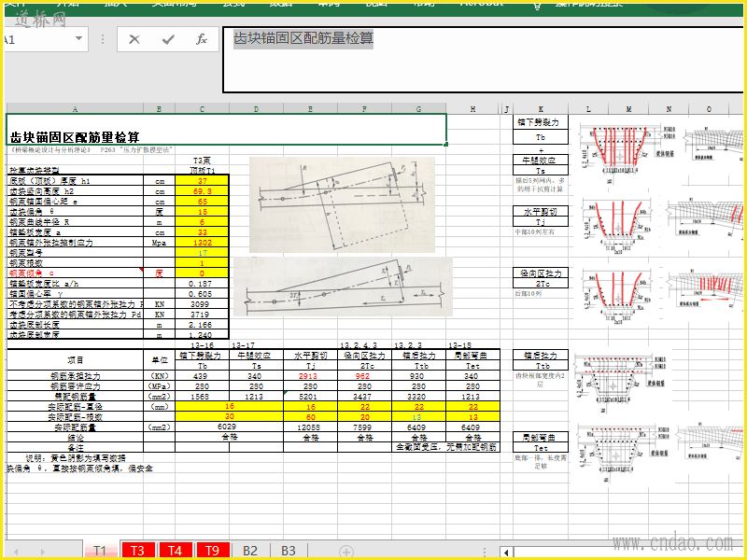Select cell with value 2.166

[x=202, y=325]
